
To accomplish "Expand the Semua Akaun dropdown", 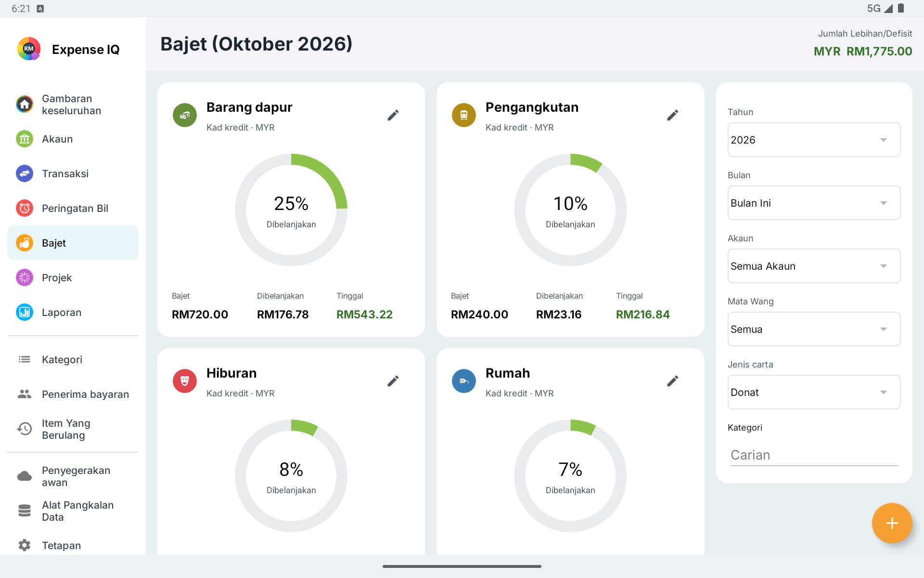I will 814,266.
